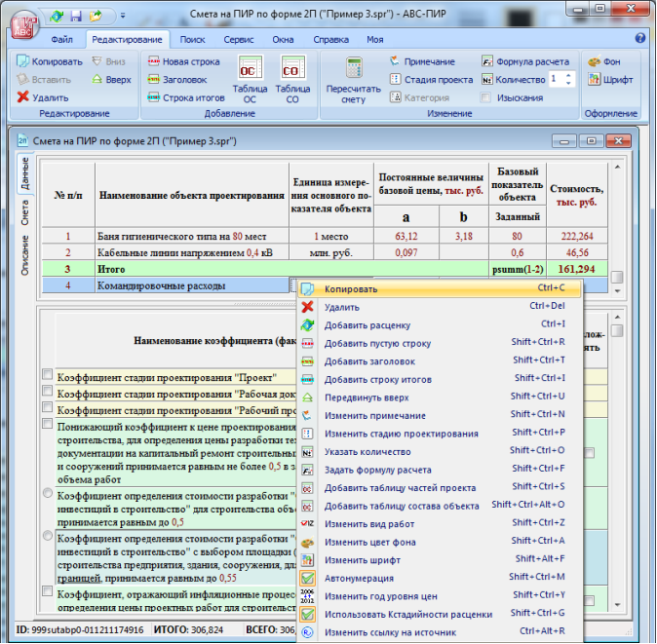This screenshot has height=644, width=657.
Task: Click the save diskette icon in quick access toolbar
Action: pos(76,17)
